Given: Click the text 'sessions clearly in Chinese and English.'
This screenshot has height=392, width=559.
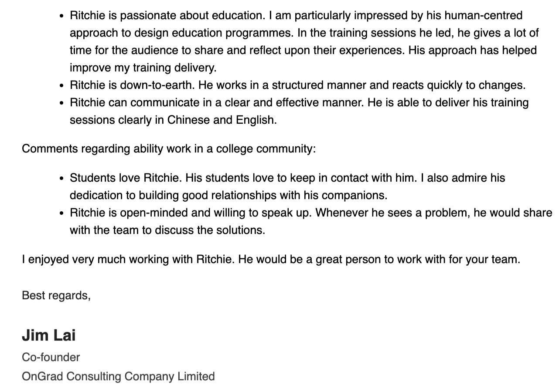Looking at the screenshot, I should 174,120.
